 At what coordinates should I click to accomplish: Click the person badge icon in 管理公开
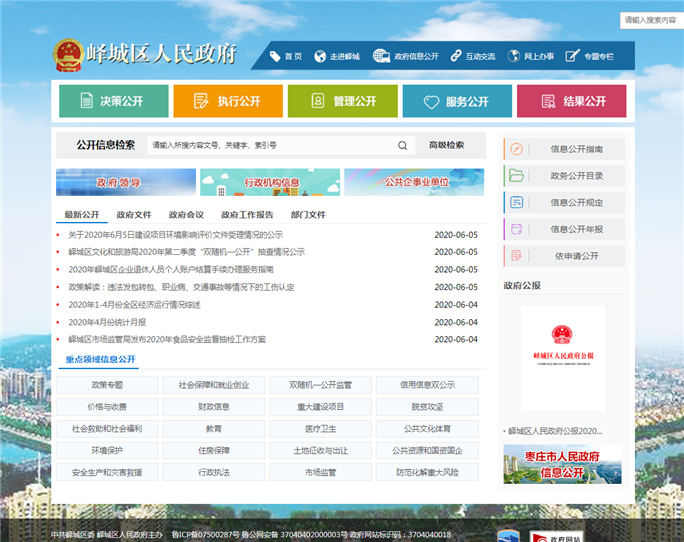(318, 101)
